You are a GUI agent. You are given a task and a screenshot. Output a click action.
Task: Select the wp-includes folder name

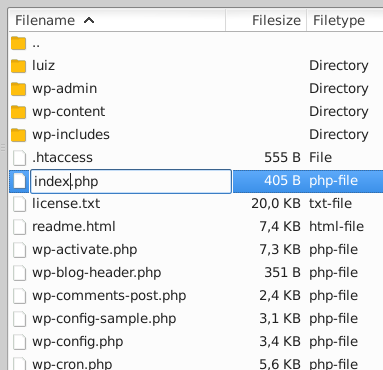71,135
